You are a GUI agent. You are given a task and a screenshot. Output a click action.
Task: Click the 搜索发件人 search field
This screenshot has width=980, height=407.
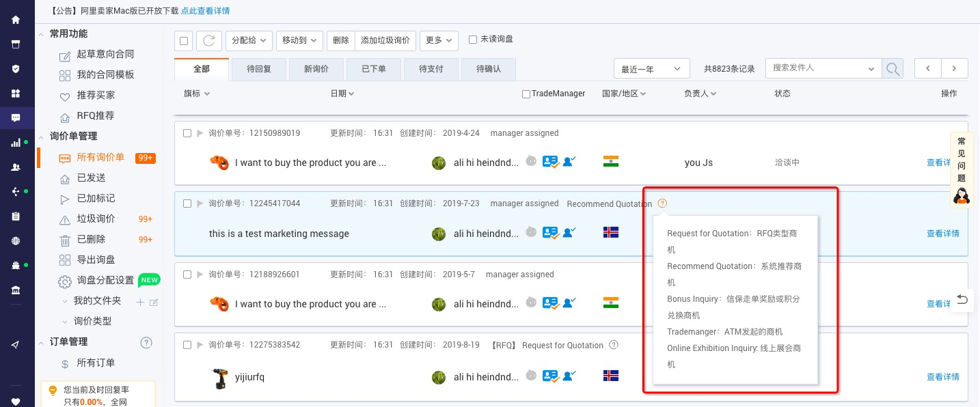click(823, 68)
